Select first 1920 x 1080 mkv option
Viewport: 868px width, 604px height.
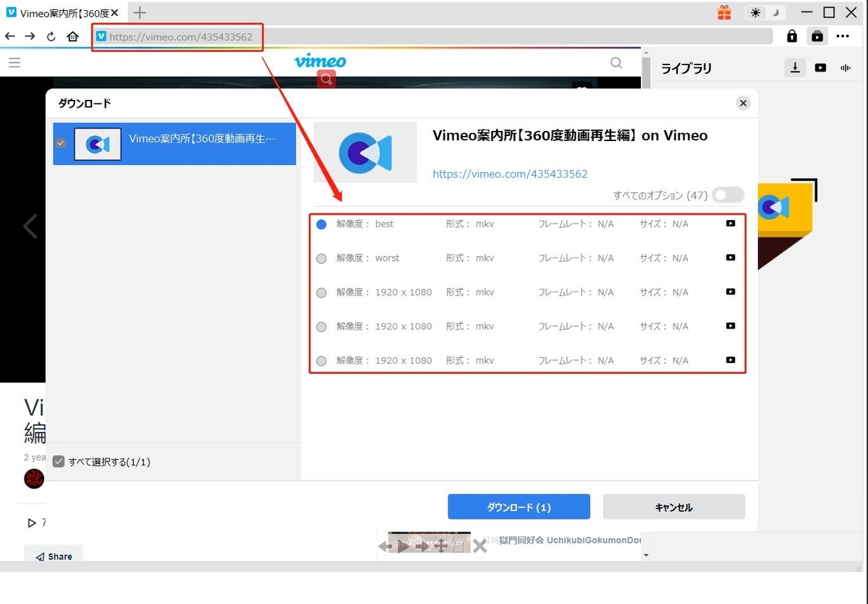coord(322,292)
